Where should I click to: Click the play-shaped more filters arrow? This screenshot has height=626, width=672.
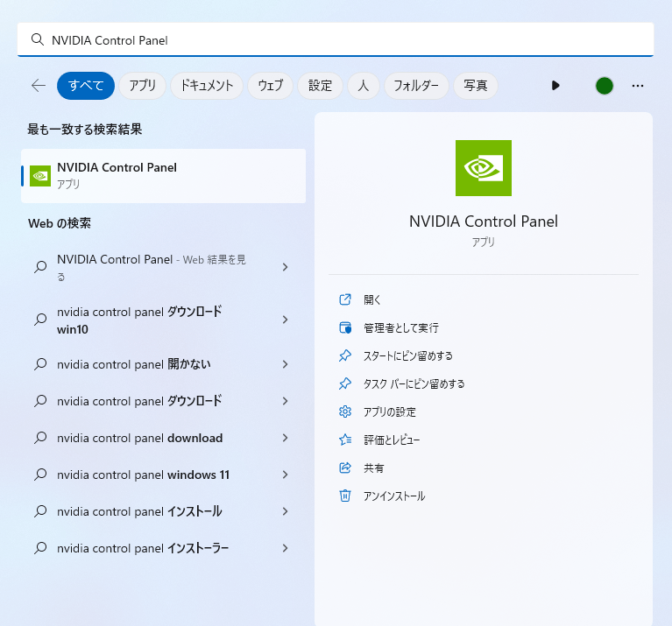click(x=555, y=86)
